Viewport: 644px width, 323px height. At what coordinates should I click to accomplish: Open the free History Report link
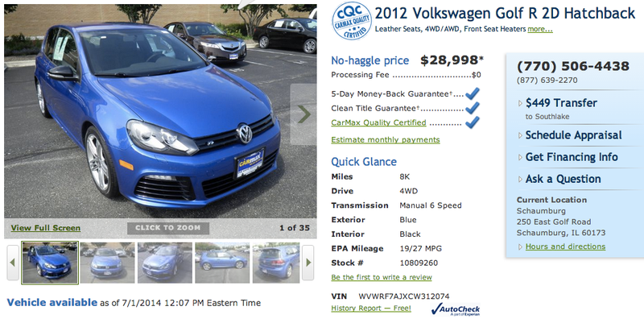click(371, 309)
